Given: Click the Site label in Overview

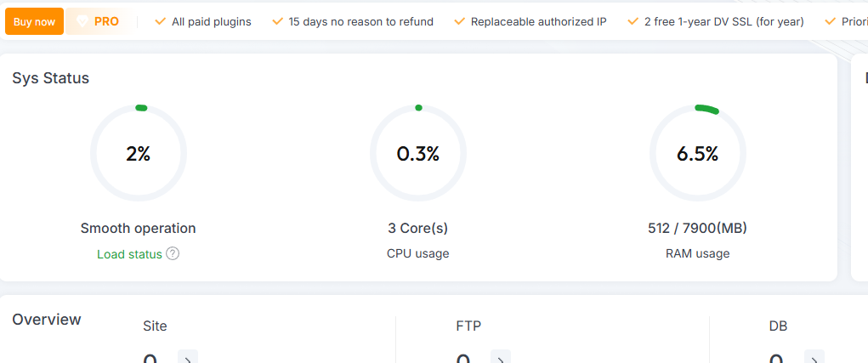Looking at the screenshot, I should (156, 326).
